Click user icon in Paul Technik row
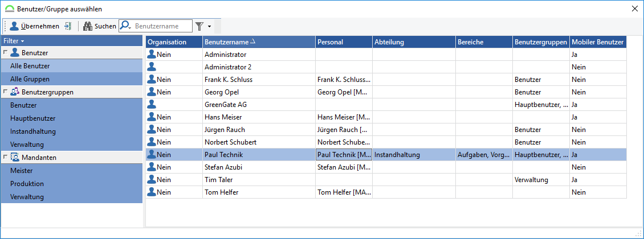The width and height of the screenshot is (644, 239). pos(152,154)
